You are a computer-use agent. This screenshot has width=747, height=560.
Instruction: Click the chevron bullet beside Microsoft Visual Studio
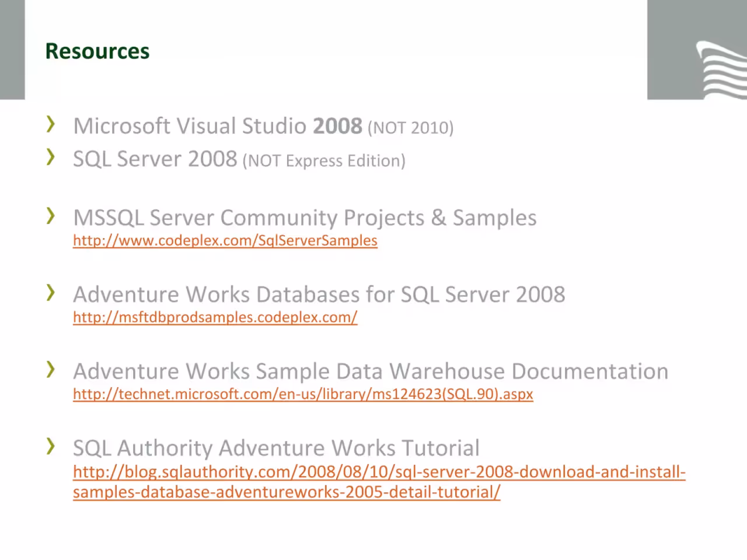pos(51,124)
